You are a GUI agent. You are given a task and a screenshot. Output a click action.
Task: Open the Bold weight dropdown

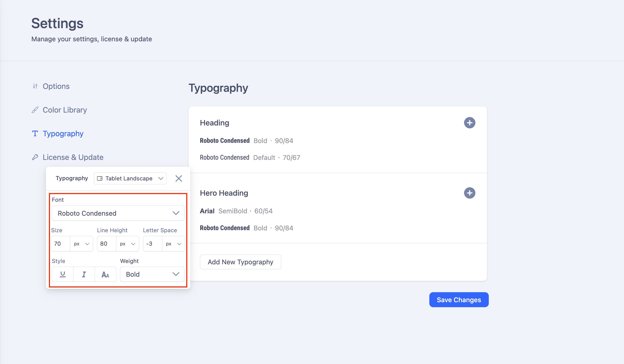(152, 274)
